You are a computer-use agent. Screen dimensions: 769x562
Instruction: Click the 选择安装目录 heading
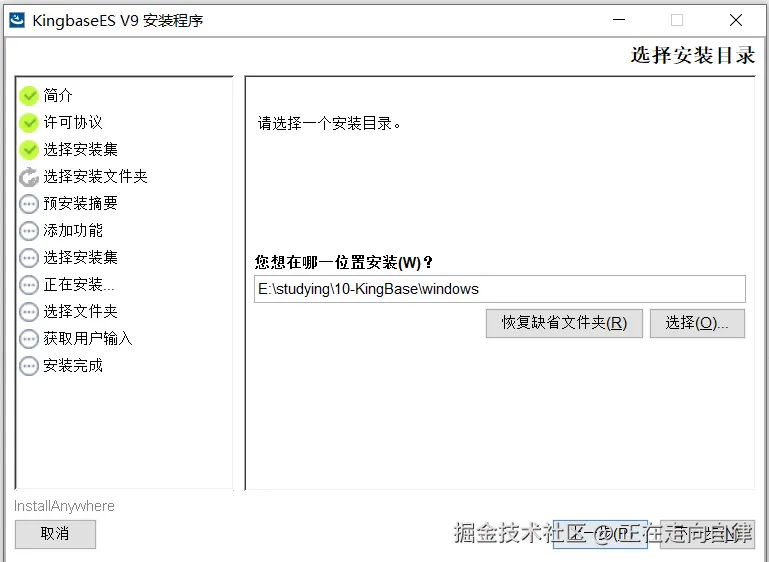[692, 55]
